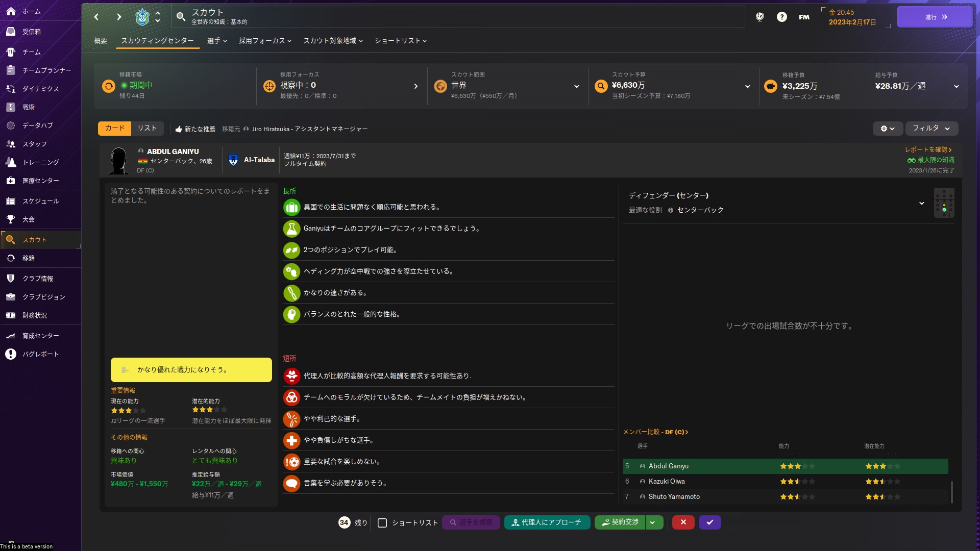Open the 財務状況 finances sidebar icon
This screenshot has height=551, width=980.
pyautogui.click(x=11, y=315)
